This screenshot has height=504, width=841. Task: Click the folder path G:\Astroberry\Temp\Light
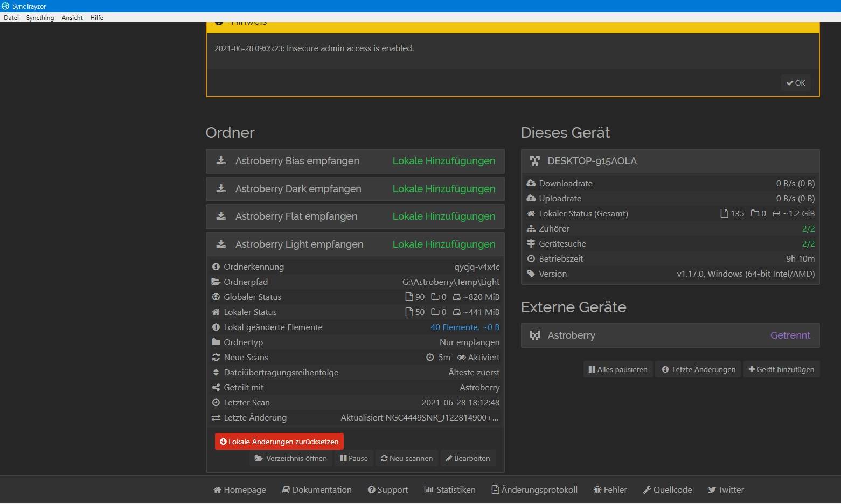click(451, 282)
